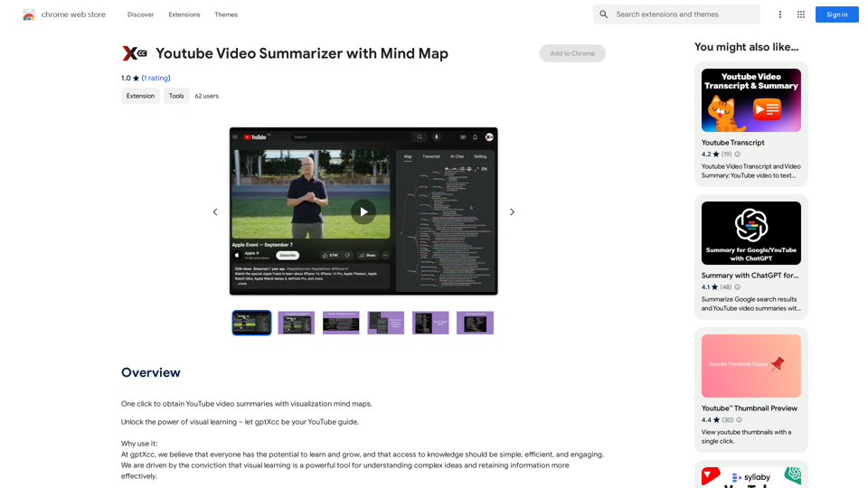Open the Summary for Google/YouTube with ChatGPT image
The image size is (868, 488).
tap(751, 233)
